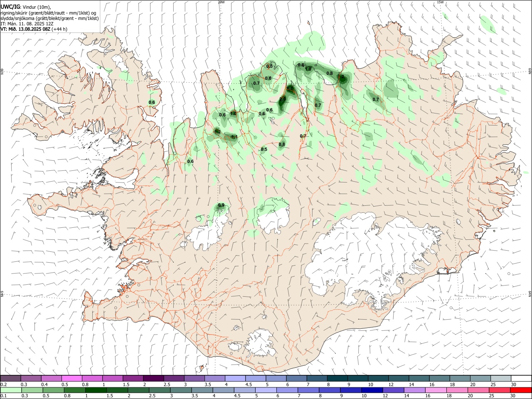Pick the bright magenta snow swatch between 0.5 and 0.8

(72, 378)
